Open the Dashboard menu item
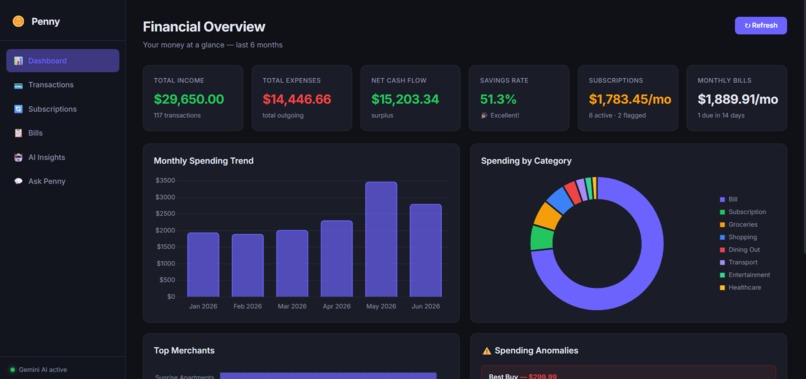This screenshot has height=379, width=806. tap(63, 61)
